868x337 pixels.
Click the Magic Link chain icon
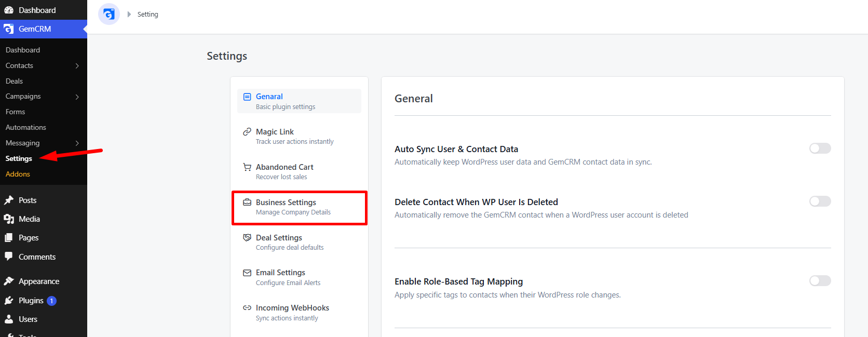pos(247,132)
